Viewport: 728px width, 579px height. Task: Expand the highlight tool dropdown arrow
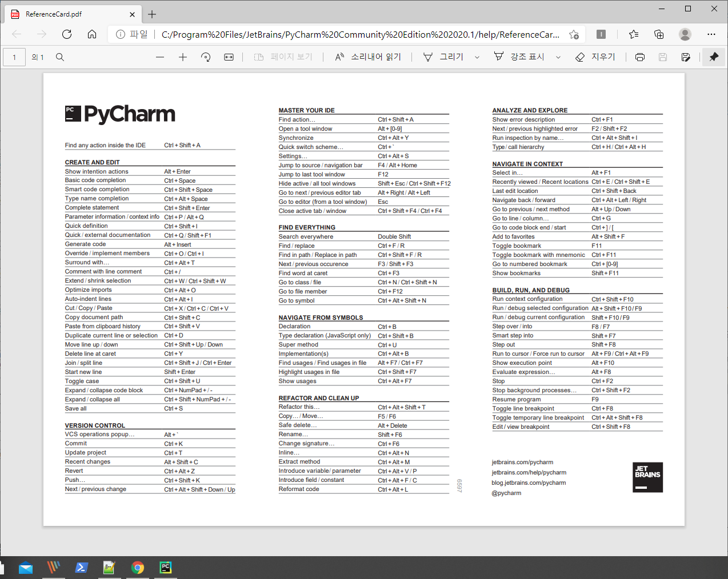click(x=558, y=57)
